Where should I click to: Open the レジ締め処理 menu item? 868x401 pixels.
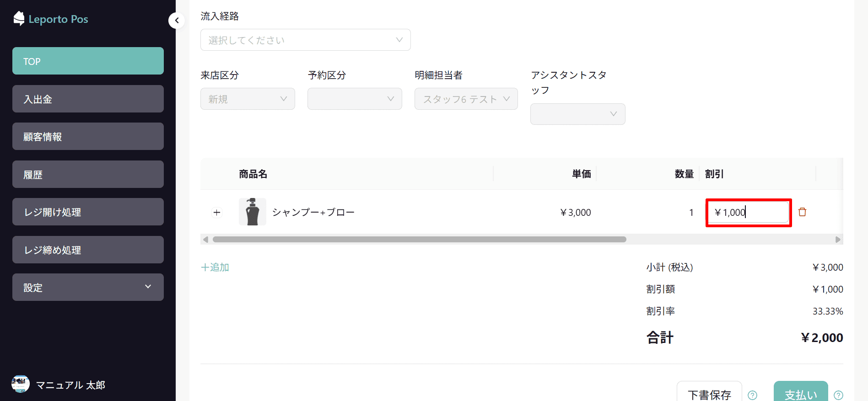point(88,250)
